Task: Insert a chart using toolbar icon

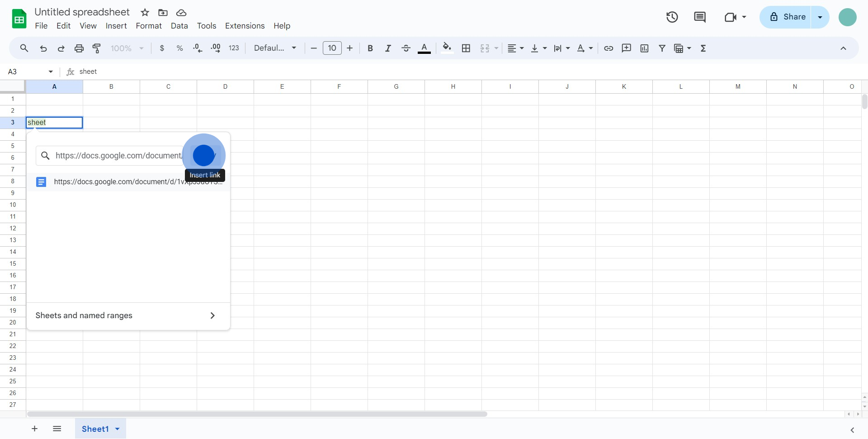Action: click(644, 48)
